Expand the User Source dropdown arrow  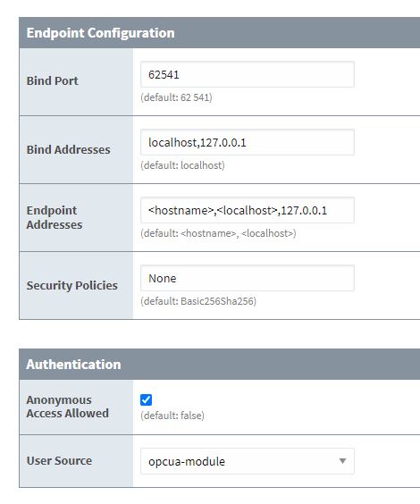click(342, 461)
